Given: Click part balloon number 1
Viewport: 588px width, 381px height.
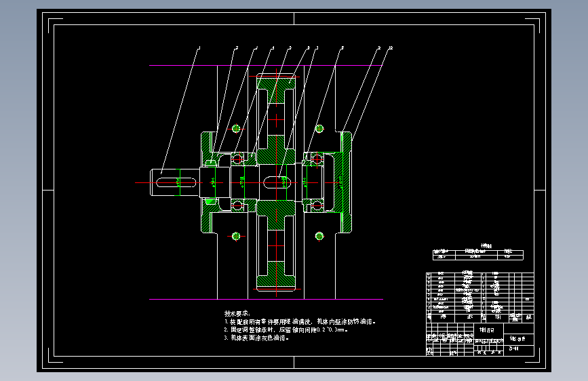Looking at the screenshot, I should pyautogui.click(x=199, y=47).
